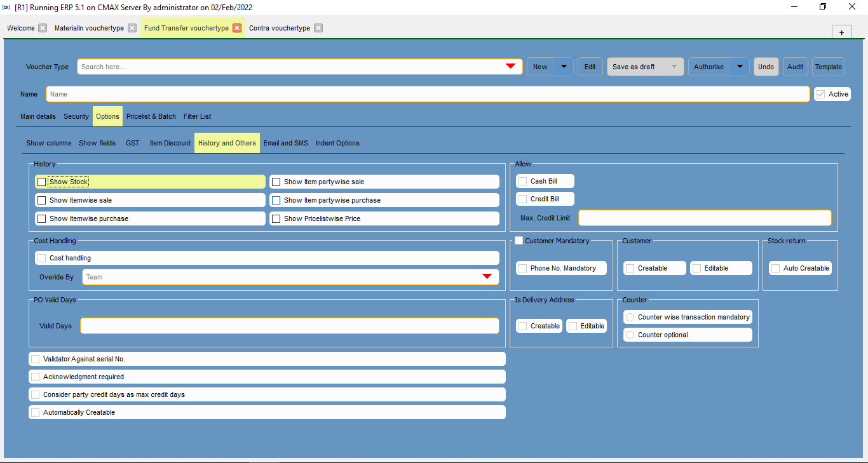This screenshot has width=868, height=463.
Task: Select Counter wise transaction mandatory
Action: pyautogui.click(x=630, y=317)
